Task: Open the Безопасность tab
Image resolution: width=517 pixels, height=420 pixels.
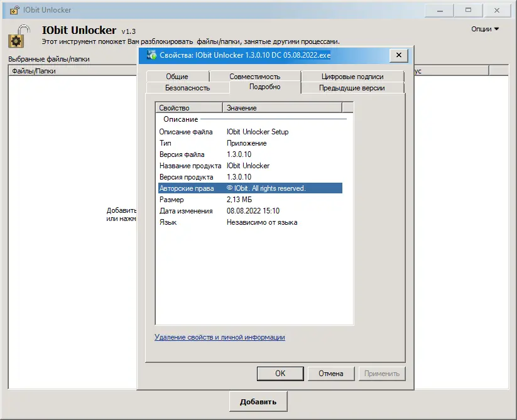Action: coord(188,88)
